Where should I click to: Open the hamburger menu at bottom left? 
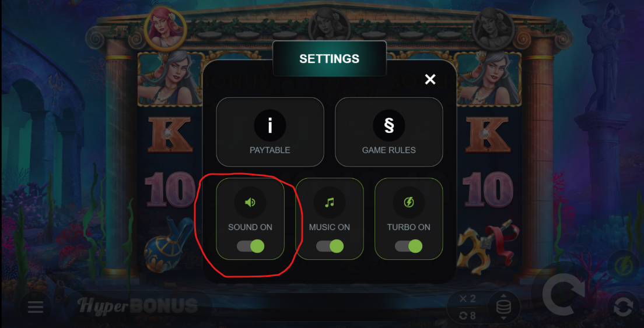pyautogui.click(x=36, y=307)
